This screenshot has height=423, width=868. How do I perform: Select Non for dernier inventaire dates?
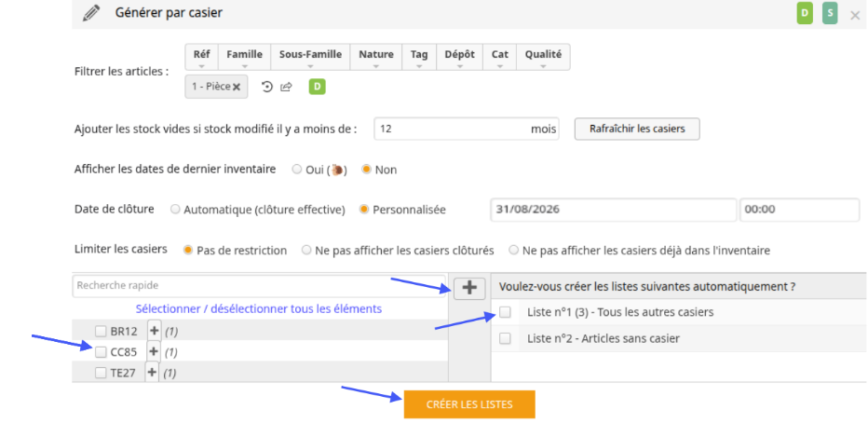[366, 170]
